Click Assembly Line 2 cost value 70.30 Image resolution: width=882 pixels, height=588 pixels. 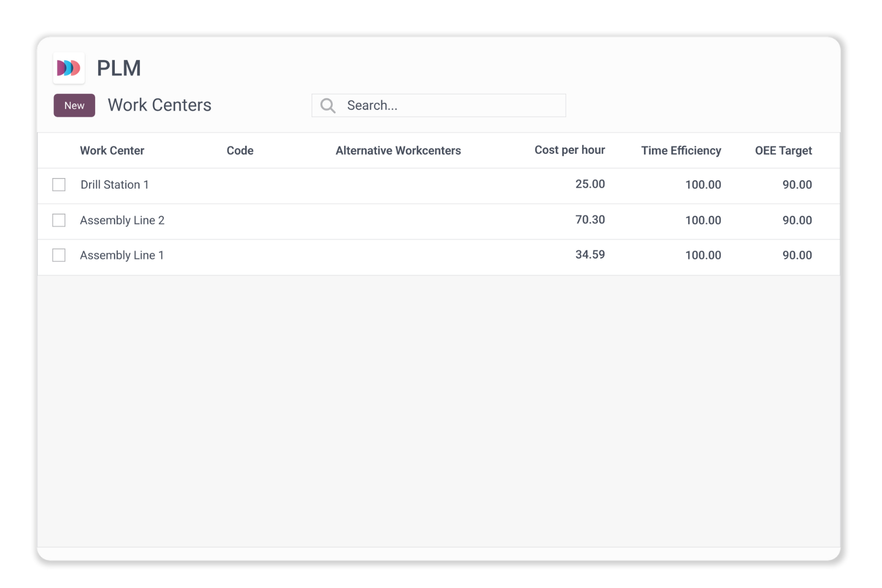590,220
